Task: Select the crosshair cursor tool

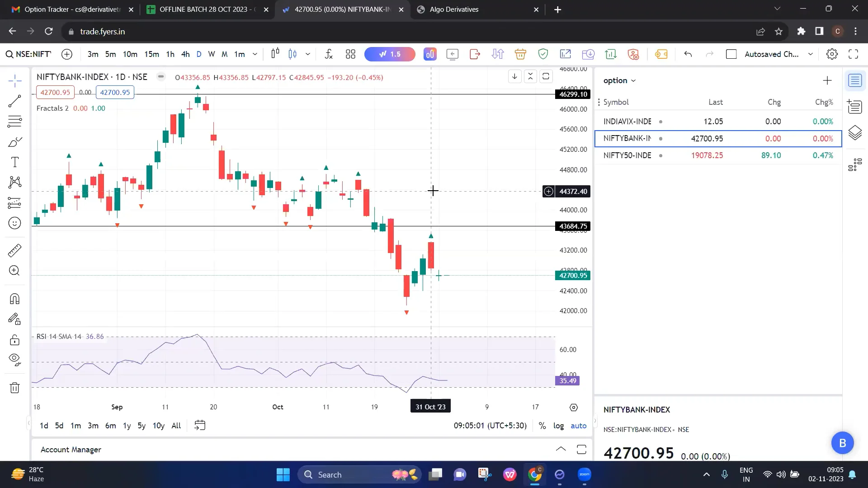Action: coord(14,81)
